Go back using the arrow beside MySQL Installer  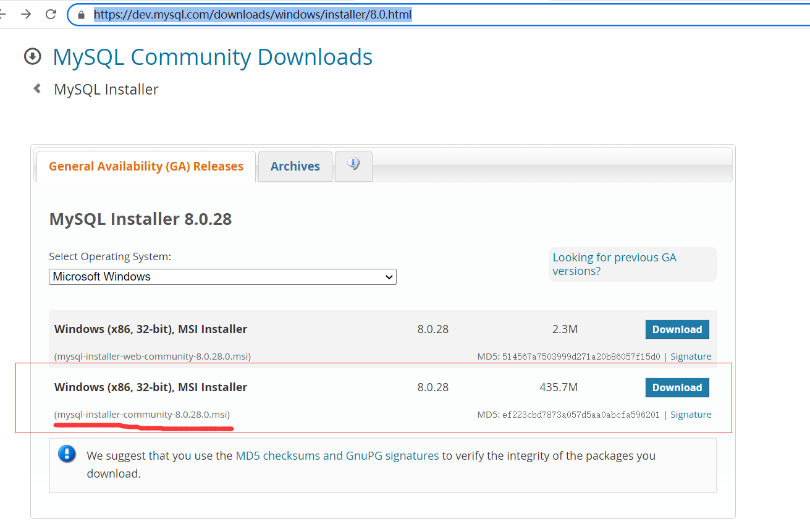click(x=37, y=89)
